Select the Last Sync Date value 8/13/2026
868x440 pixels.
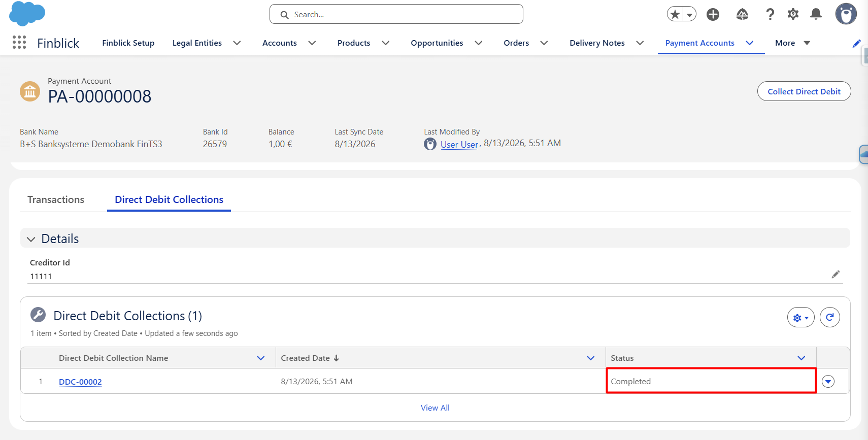click(x=355, y=144)
